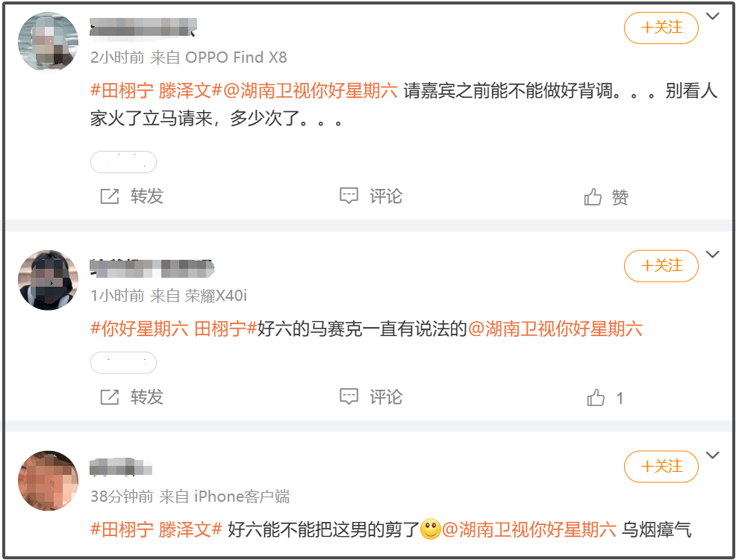Open hashtag #田栩宁 滕泽文# in first post
The height and width of the screenshot is (560, 736).
tap(156, 90)
